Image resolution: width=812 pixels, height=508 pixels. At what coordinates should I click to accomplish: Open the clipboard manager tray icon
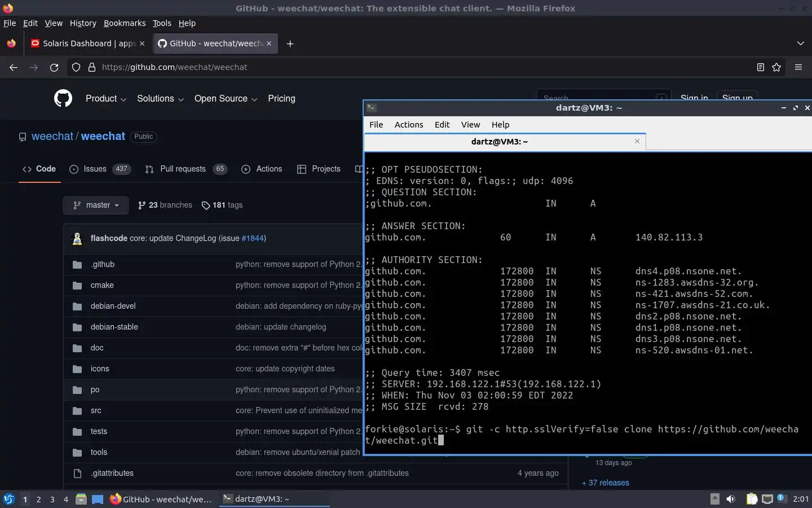tap(752, 499)
